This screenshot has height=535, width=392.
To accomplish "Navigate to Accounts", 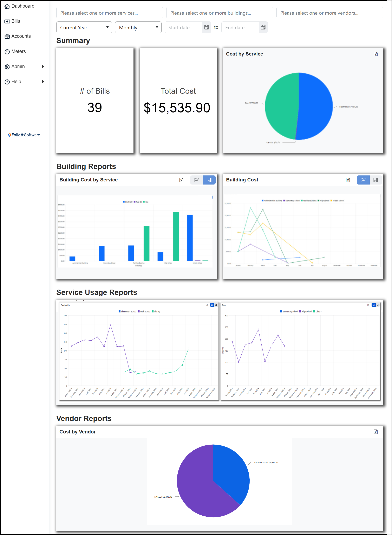I will tap(21, 36).
